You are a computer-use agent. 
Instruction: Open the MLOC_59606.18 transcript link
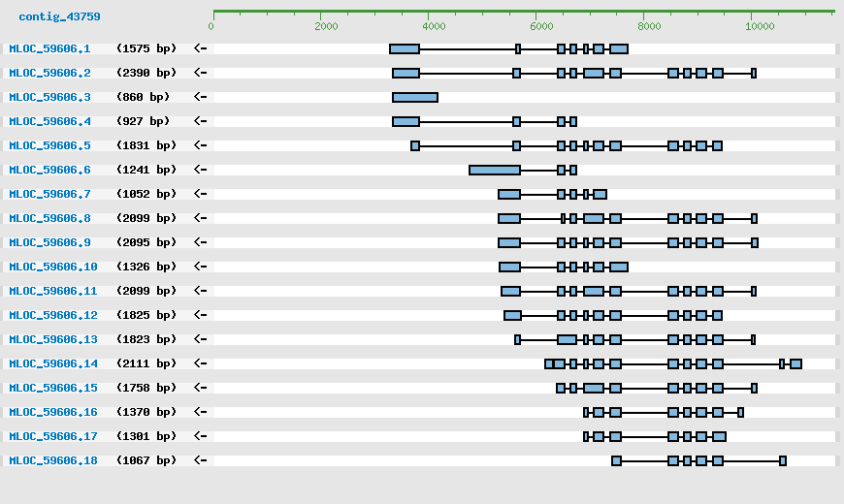coord(53,460)
